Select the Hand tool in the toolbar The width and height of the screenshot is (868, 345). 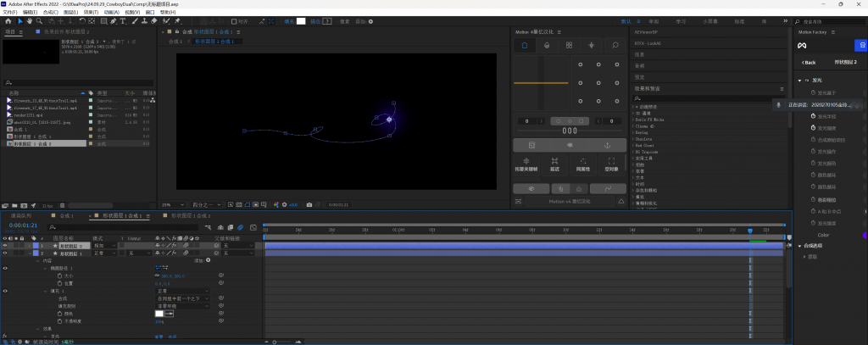click(30, 21)
